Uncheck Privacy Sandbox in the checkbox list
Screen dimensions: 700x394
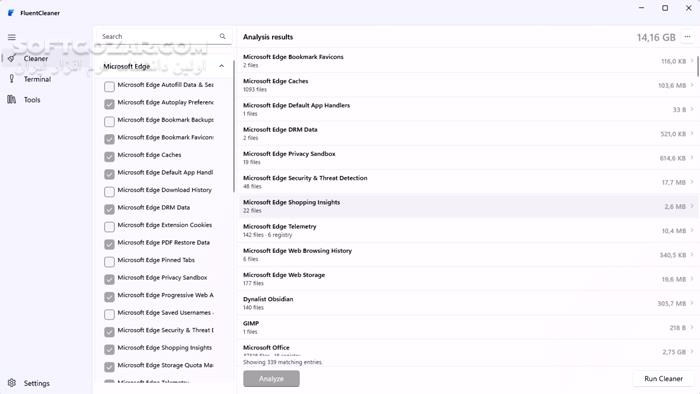coord(109,279)
